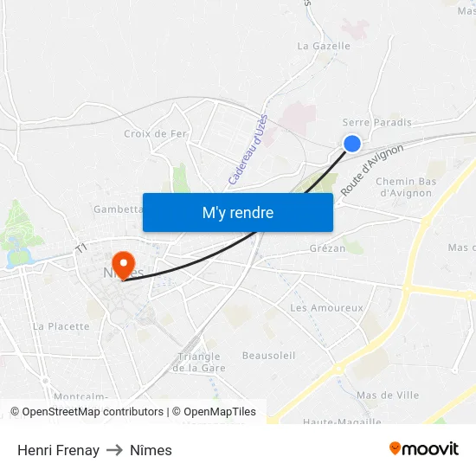Click the La Gazelle neighborhood label

click(324, 46)
